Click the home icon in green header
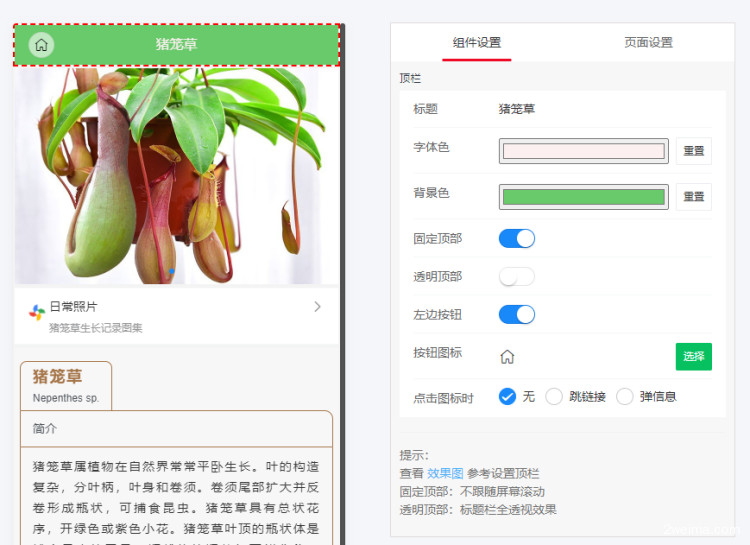 coord(41,45)
